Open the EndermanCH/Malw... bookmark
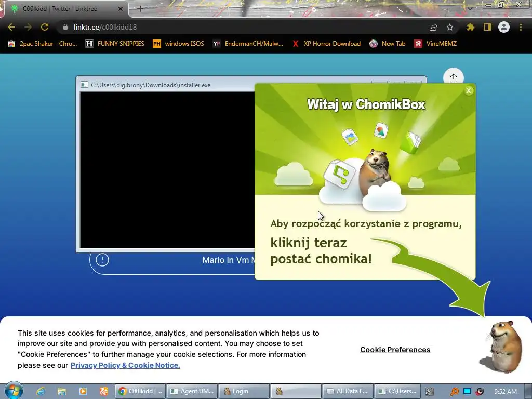The image size is (532, 399). tap(248, 44)
